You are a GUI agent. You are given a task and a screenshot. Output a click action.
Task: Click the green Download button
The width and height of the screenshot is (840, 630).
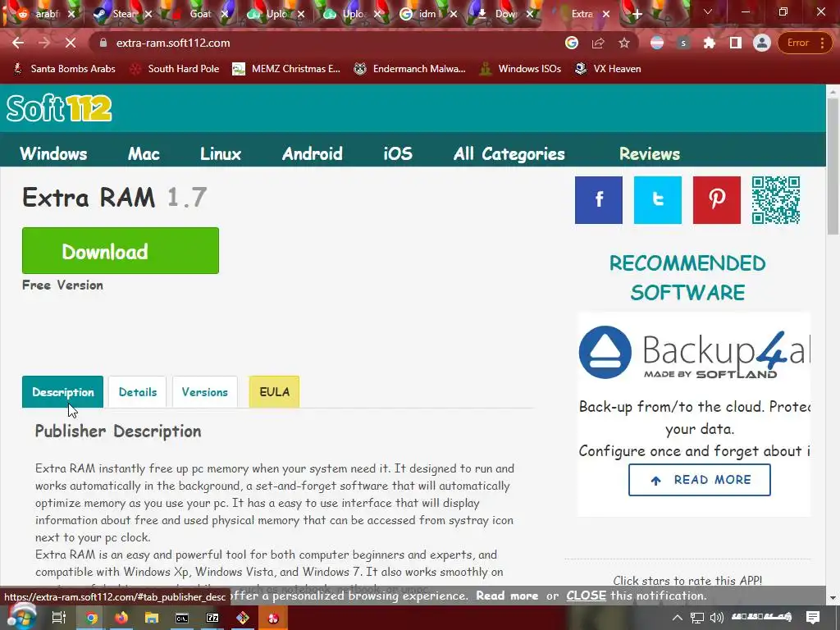point(121,251)
